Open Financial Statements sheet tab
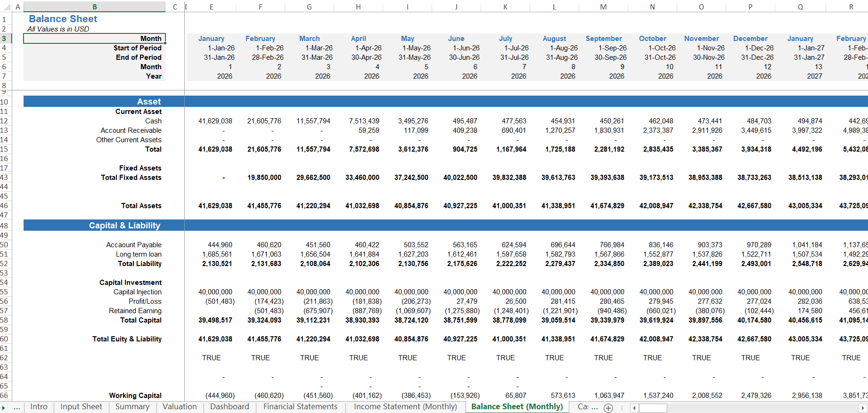 [x=300, y=407]
